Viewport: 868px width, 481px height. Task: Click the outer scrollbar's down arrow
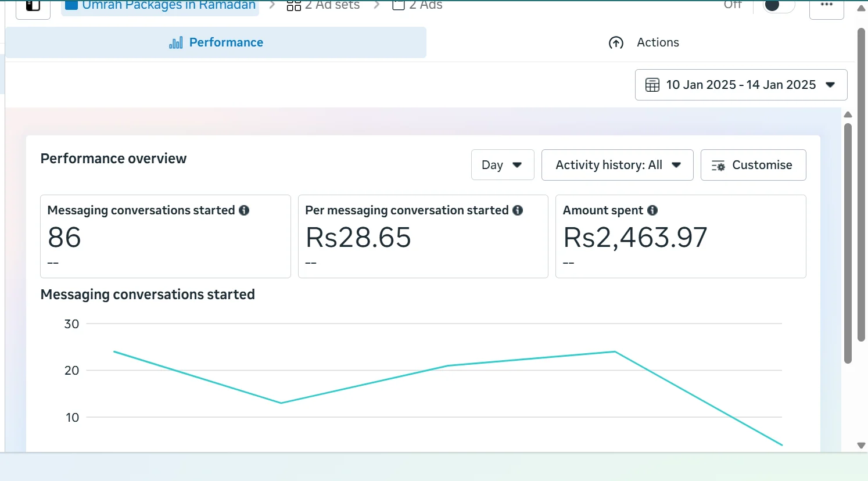[x=862, y=446]
